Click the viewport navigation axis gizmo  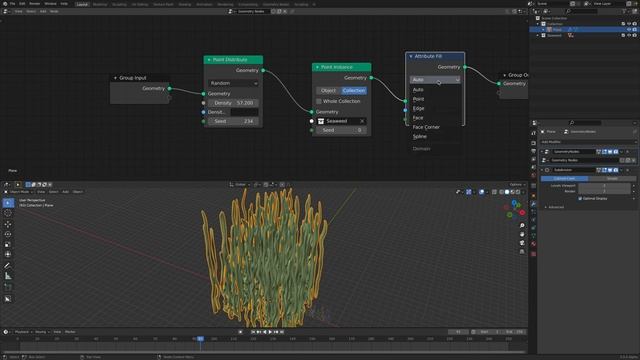[x=515, y=209]
